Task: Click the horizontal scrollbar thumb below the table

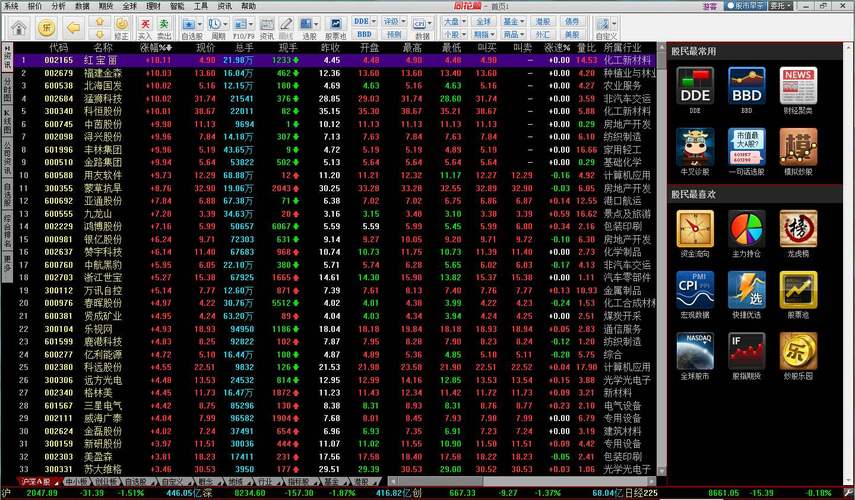Action: (439, 482)
